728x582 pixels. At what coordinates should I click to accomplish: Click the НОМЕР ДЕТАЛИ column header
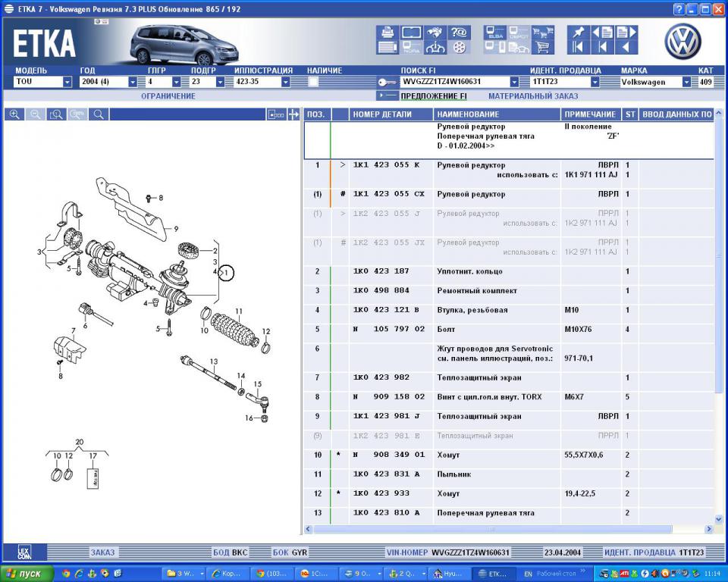[x=391, y=114]
